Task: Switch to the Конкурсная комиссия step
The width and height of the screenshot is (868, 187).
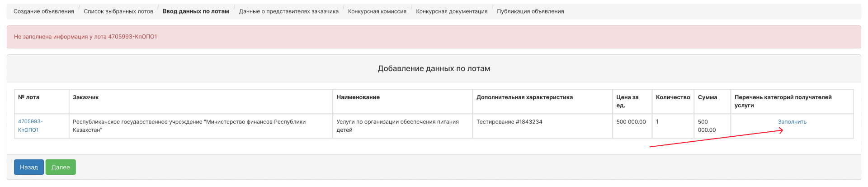Action: click(377, 11)
